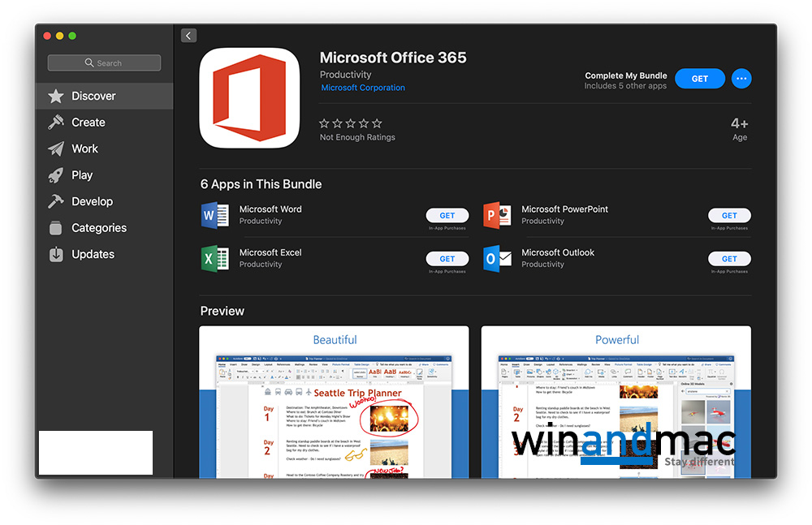Open the Create section in sidebar
This screenshot has height=525, width=812.
tap(56, 123)
